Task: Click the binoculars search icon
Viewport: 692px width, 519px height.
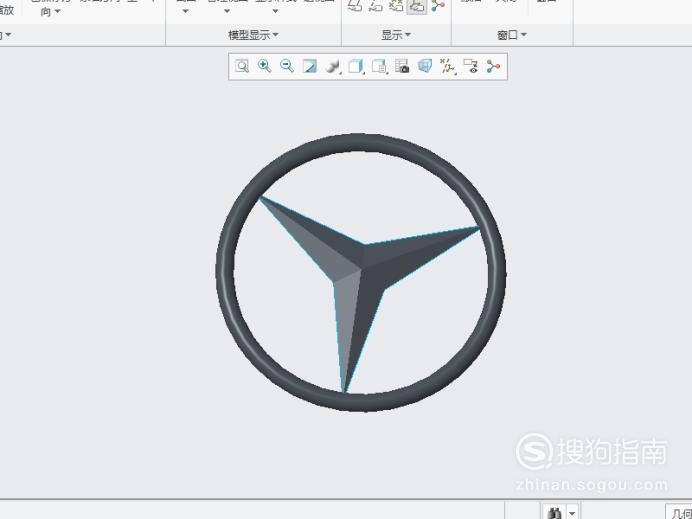Action: (x=554, y=513)
